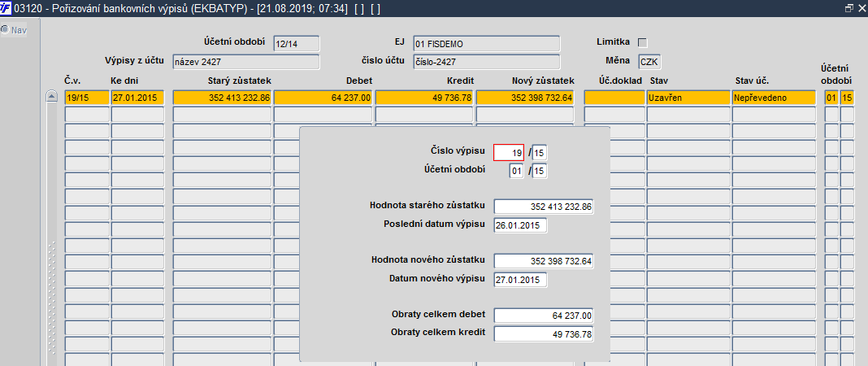The image size is (868, 366).
Task: Click the Hodnota starého zůstatku field
Action: pyautogui.click(x=544, y=207)
